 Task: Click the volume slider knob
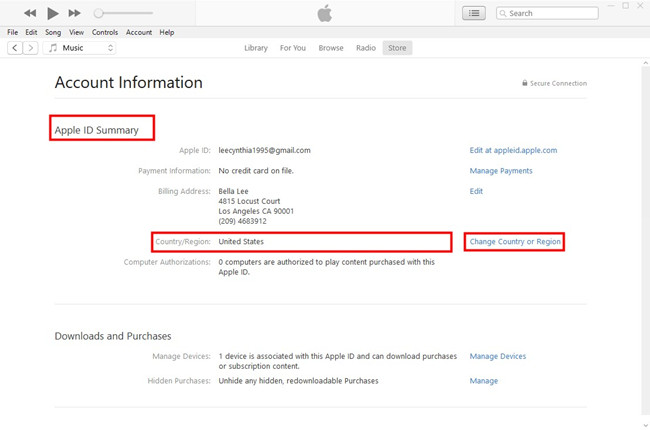[x=98, y=13]
